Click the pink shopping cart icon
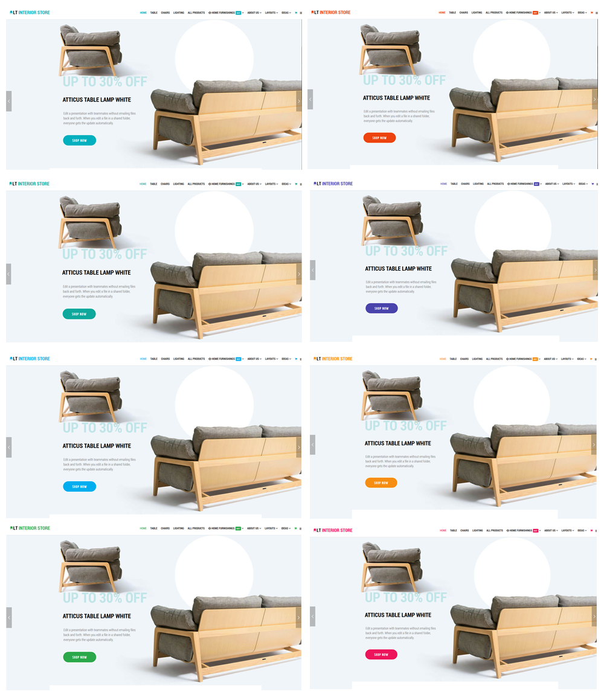This screenshot has width=604, height=700. point(591,530)
